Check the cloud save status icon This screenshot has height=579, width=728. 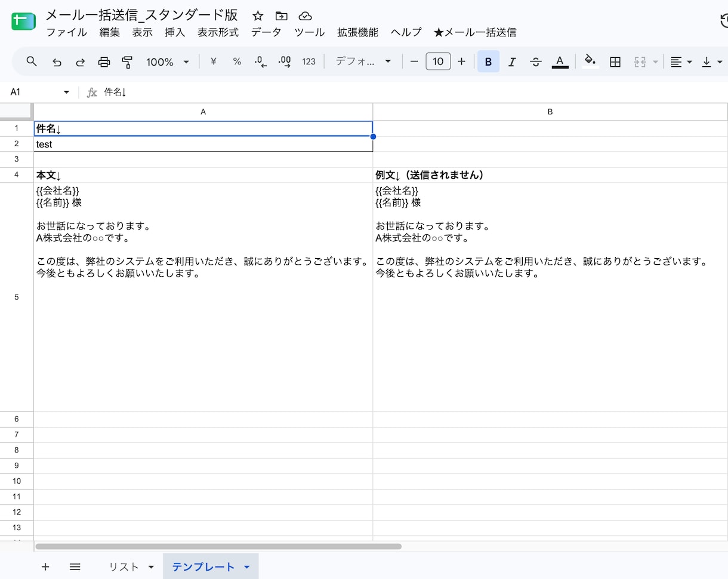305,16
